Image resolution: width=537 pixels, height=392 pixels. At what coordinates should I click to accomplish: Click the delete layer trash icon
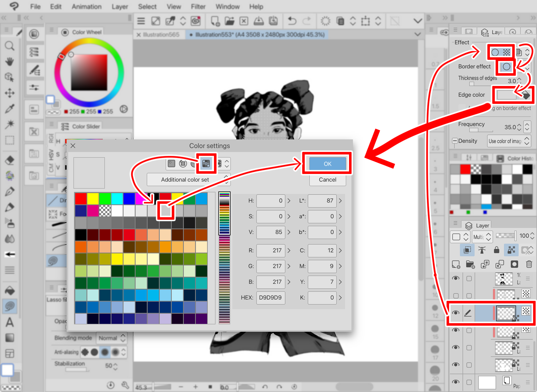click(529, 264)
